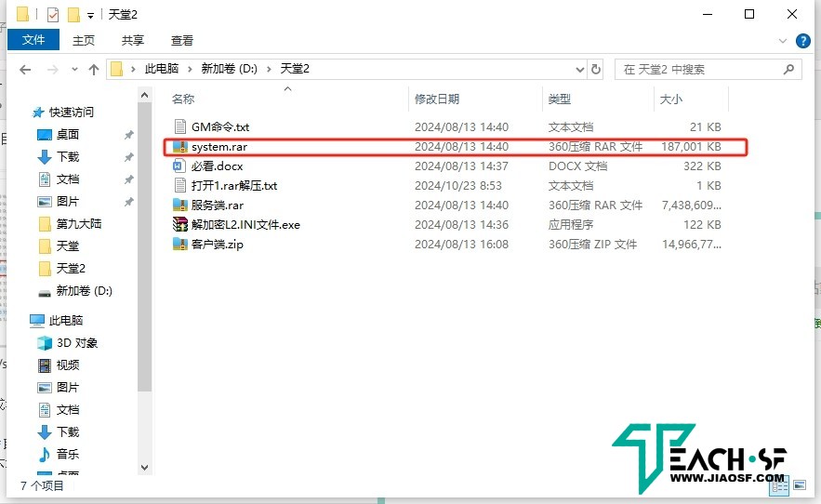Click the pin icon next to 桌面
The width and height of the screenshot is (821, 504).
click(129, 135)
